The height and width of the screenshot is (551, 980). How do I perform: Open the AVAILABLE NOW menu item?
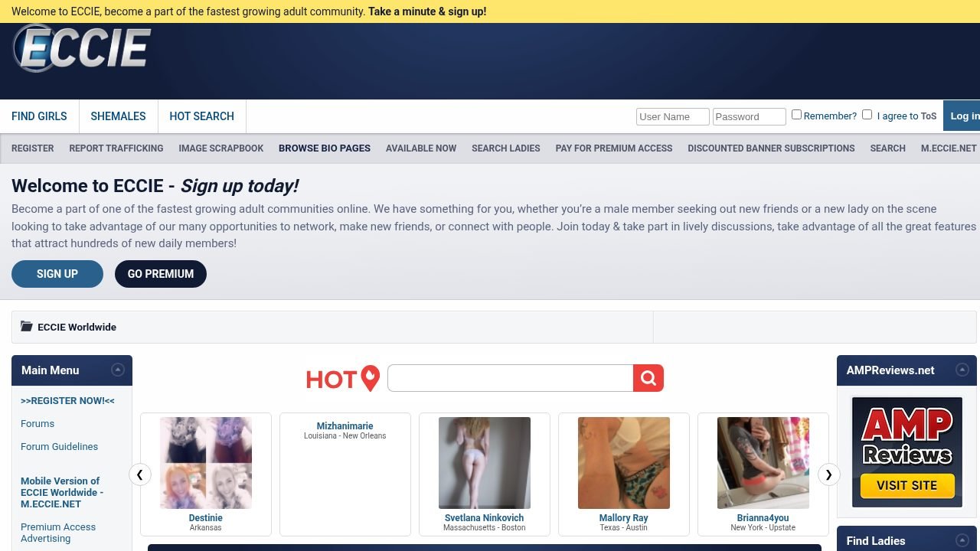tap(421, 148)
